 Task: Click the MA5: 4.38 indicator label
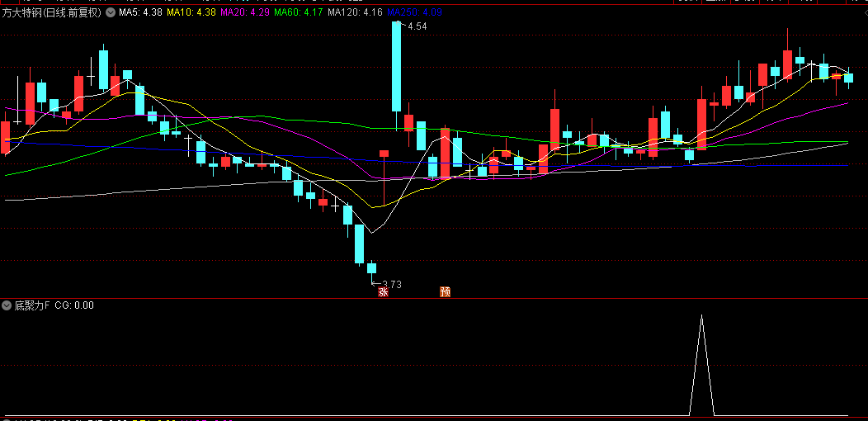coord(140,12)
